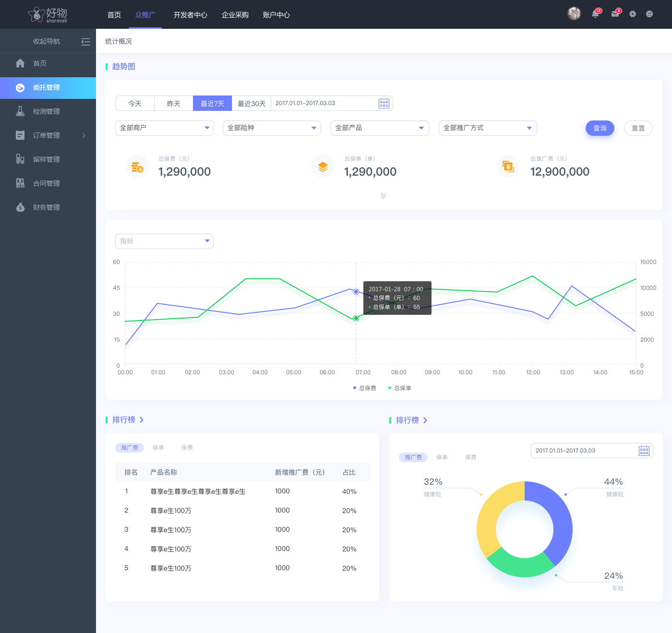Open the mail messages icon
The height and width of the screenshot is (633, 672).
pos(615,14)
